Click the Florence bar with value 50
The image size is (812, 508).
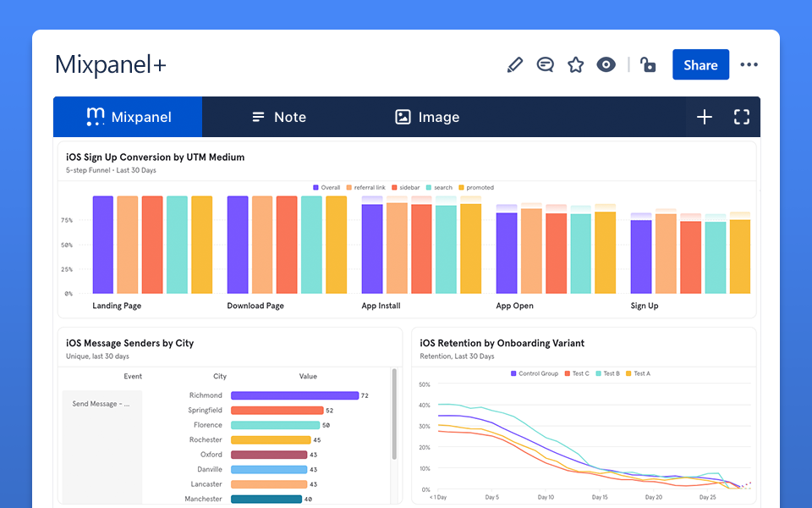[275, 425]
